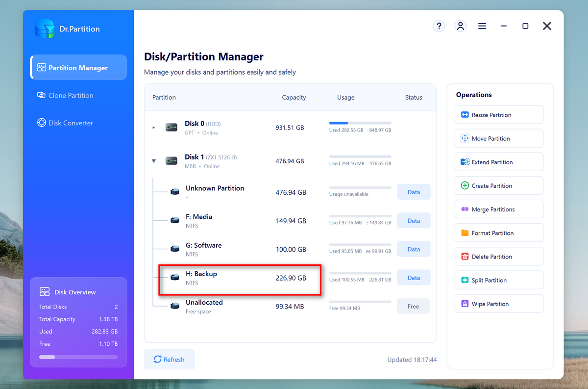Collapse the Disk 1 tree arrow
The height and width of the screenshot is (389, 588).
[x=153, y=161]
